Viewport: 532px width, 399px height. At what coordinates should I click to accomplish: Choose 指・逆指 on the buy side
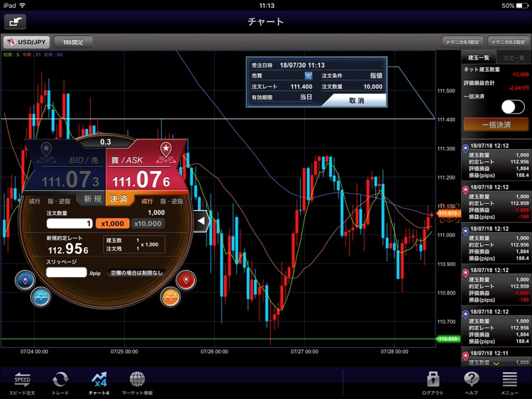172,202
